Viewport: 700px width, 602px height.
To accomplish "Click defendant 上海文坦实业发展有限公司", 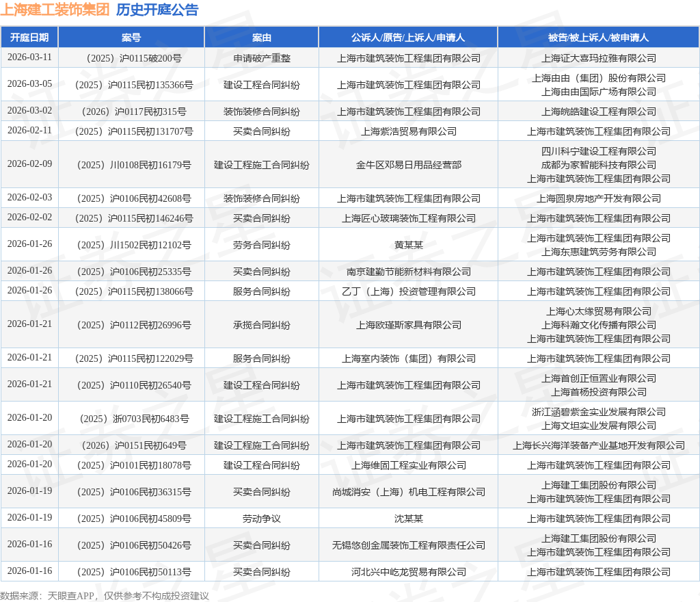I will (x=599, y=426).
